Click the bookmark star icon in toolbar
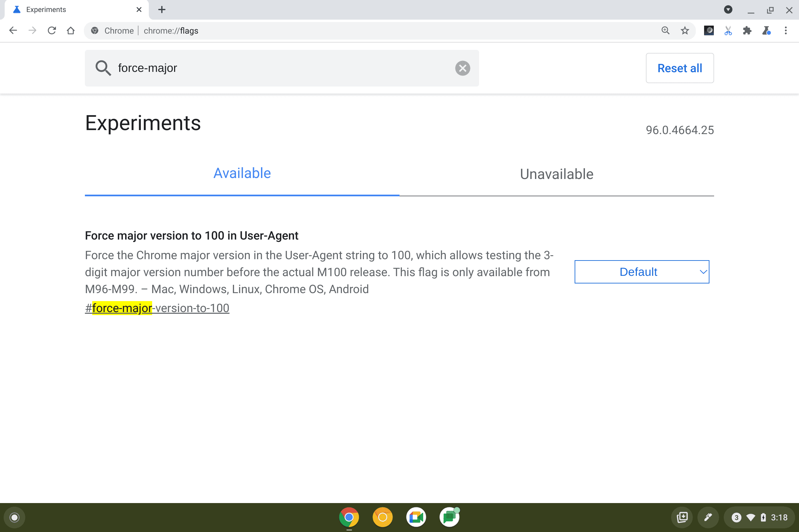Viewport: 799px width, 532px height. click(685, 31)
